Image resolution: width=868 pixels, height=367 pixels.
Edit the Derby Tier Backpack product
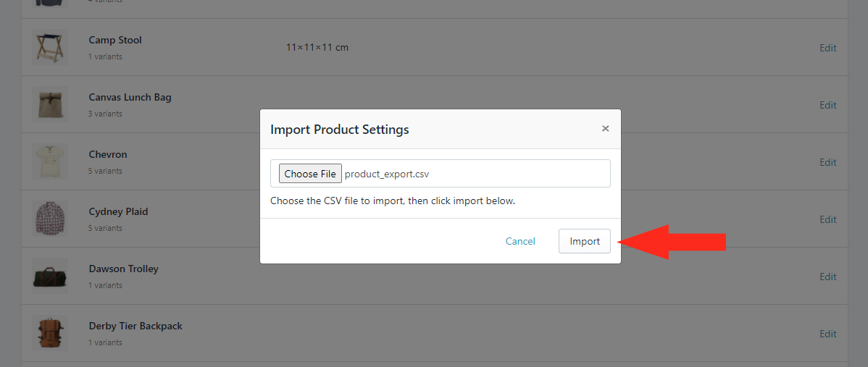pyautogui.click(x=827, y=334)
